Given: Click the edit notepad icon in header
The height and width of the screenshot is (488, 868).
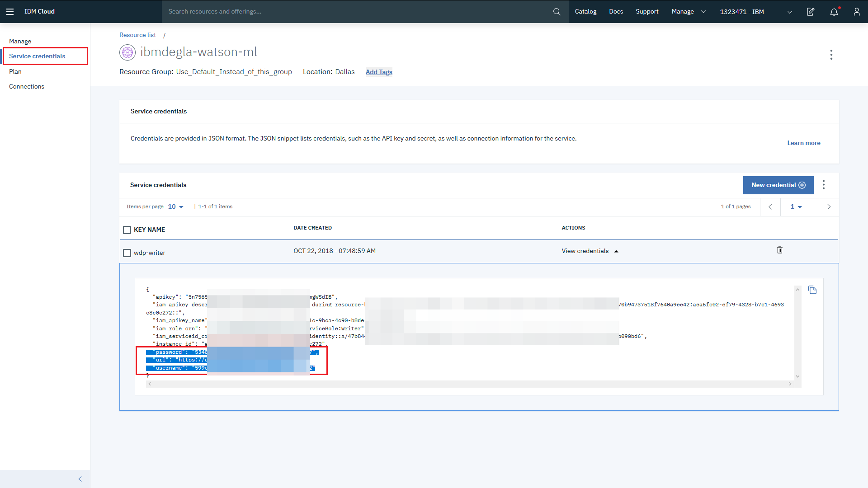Looking at the screenshot, I should point(811,12).
